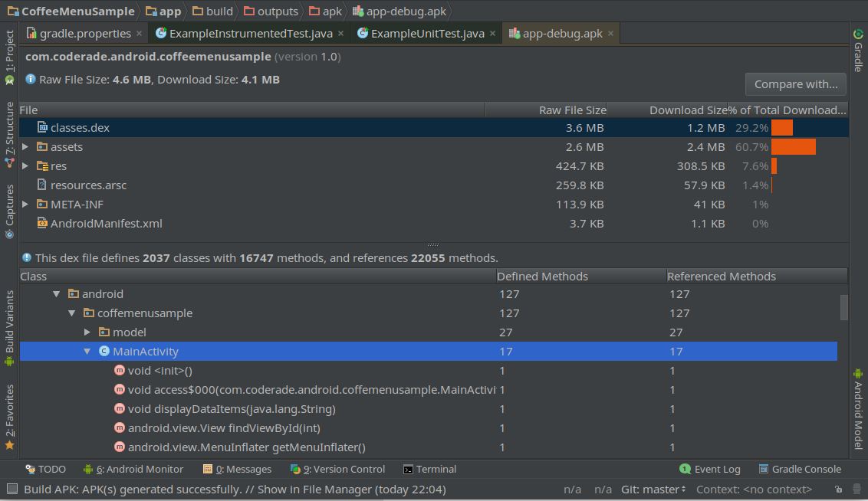
Task: Open the Structure tool window
Action: 9,134
